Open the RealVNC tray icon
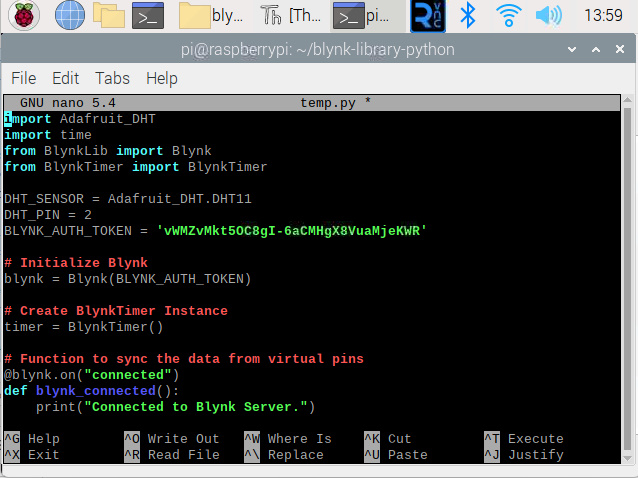638x478 pixels. [428, 16]
